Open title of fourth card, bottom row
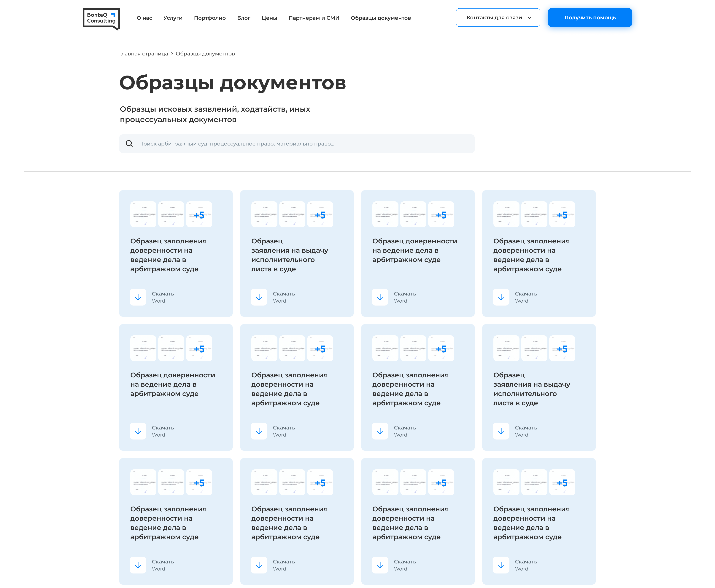The image size is (715, 588). [x=531, y=523]
